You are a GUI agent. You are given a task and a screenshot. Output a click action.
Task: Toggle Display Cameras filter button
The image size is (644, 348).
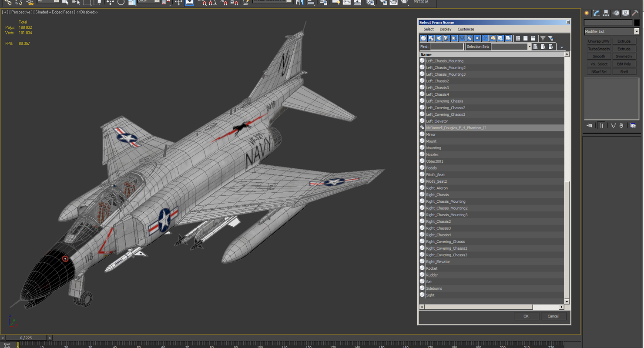click(x=446, y=38)
